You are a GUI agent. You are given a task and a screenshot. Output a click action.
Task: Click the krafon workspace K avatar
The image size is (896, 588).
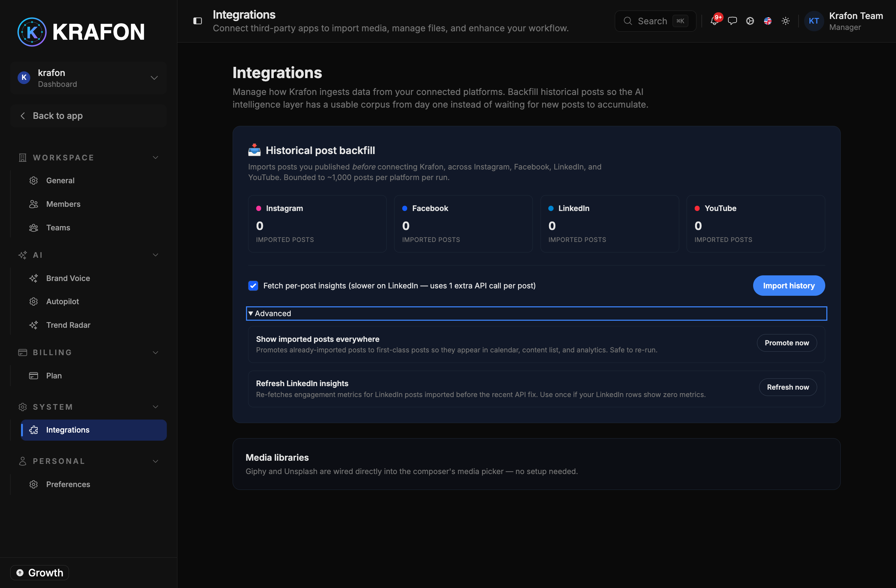tap(24, 77)
